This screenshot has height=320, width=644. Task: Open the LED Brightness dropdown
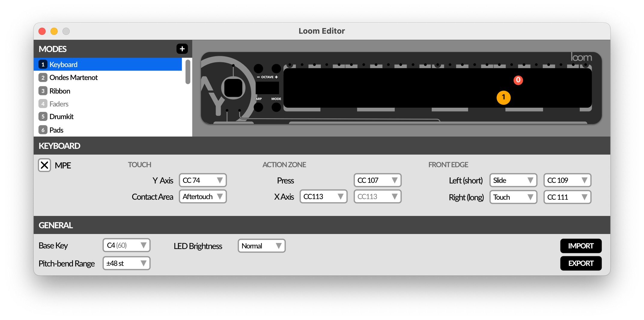coord(261,246)
